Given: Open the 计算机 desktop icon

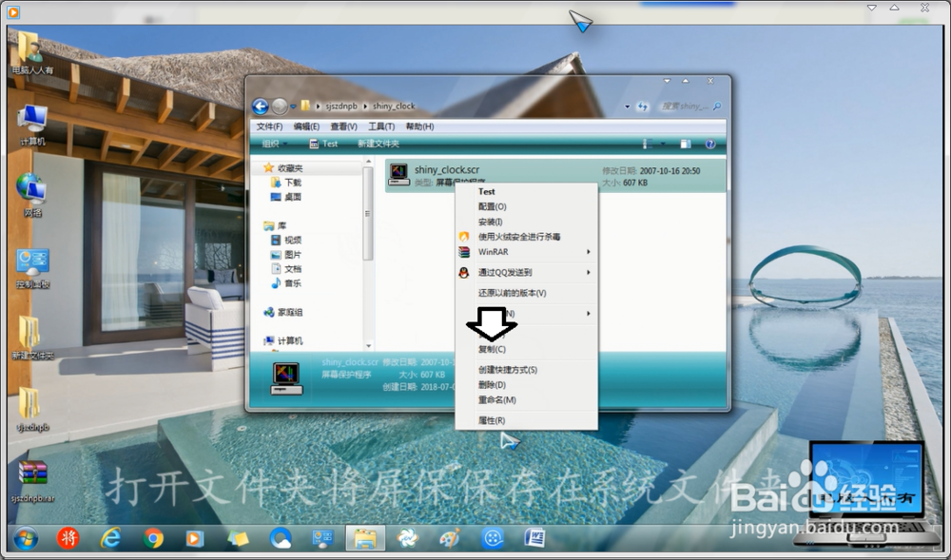Looking at the screenshot, I should [x=32, y=125].
